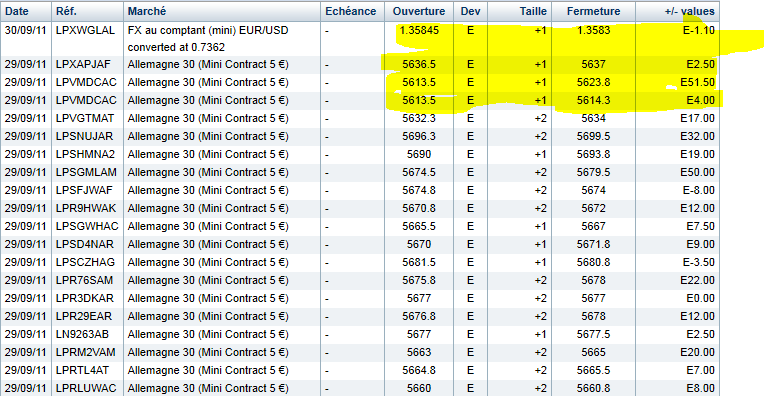Select closing value 5679.5
Screen dimensions: 764x396
click(x=593, y=172)
